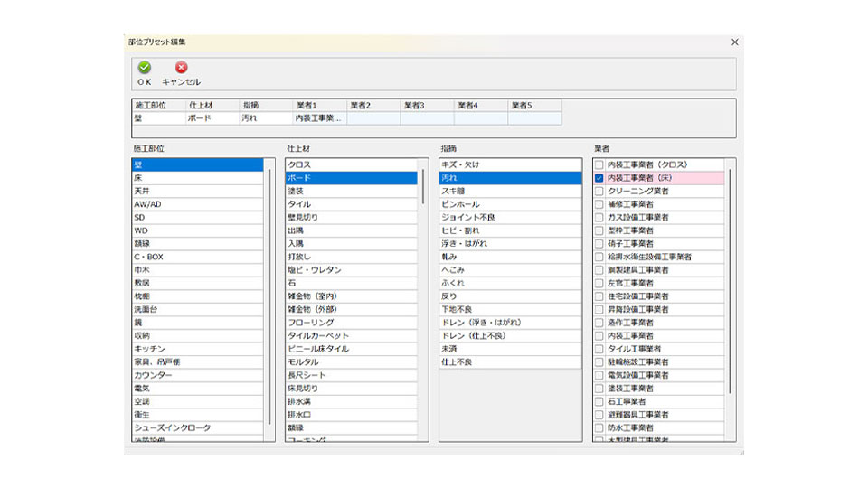
Task: Close the 部位プリセット編集 dialog window
Action: (x=734, y=42)
